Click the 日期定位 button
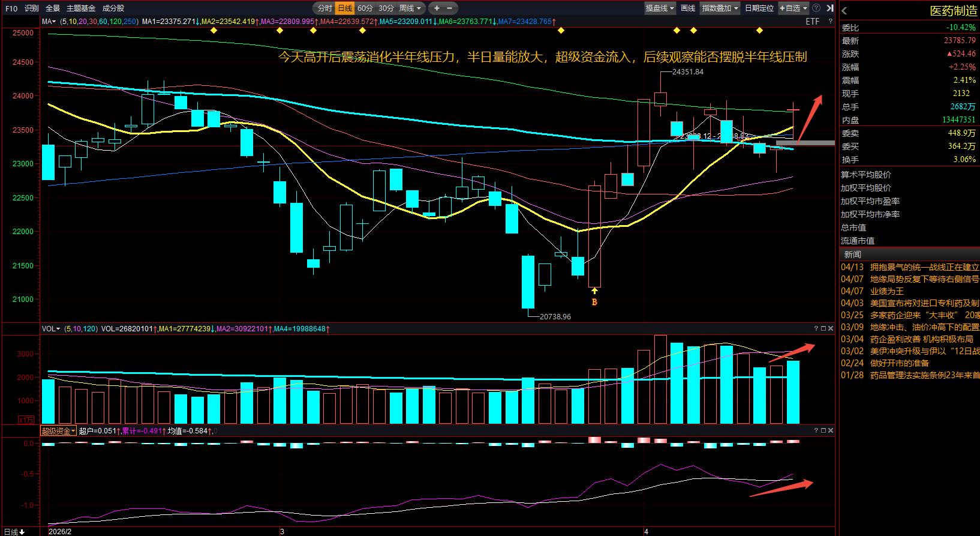Viewport: 980px width, 536px height. click(759, 8)
